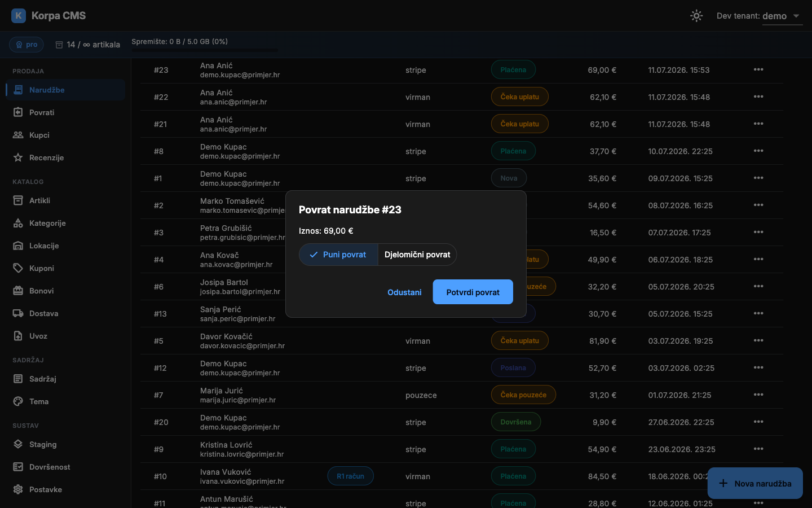The height and width of the screenshot is (508, 812).
Task: Select Puni povrat option
Action: click(338, 255)
